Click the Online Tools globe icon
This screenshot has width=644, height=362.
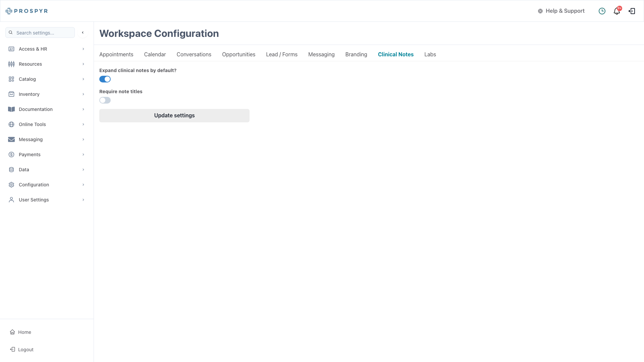click(11, 124)
